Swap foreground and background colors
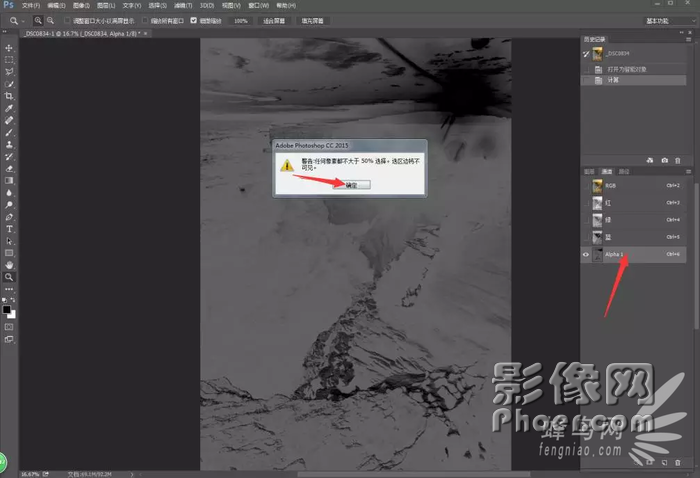 pos(13,300)
